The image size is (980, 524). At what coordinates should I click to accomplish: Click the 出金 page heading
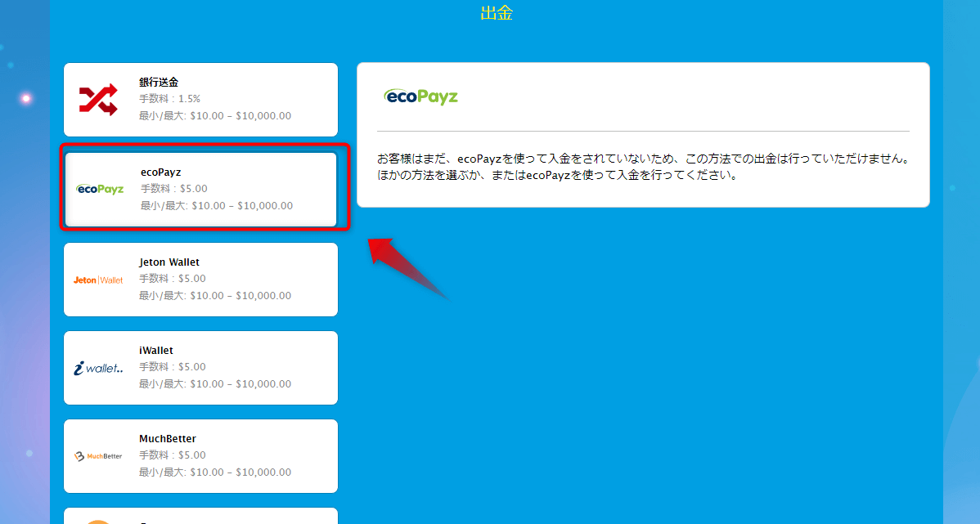point(497,13)
